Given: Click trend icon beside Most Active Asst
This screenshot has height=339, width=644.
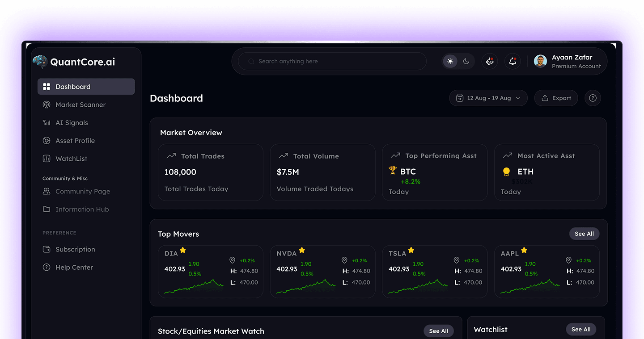Looking at the screenshot, I should tap(508, 155).
